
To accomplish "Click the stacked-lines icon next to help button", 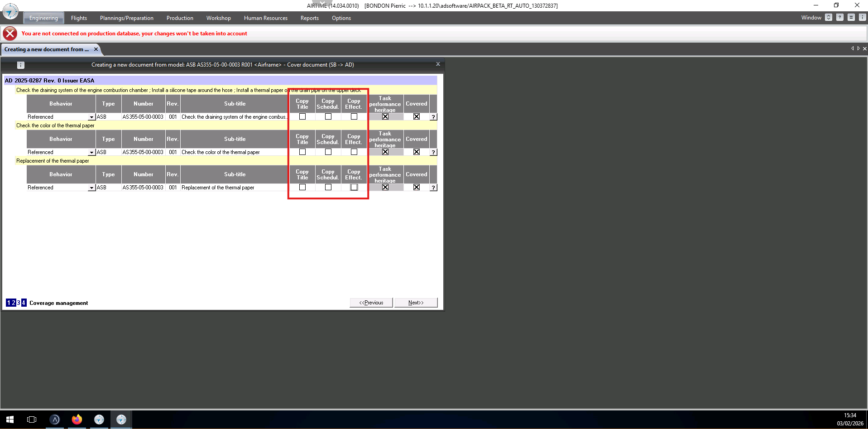I will (851, 18).
